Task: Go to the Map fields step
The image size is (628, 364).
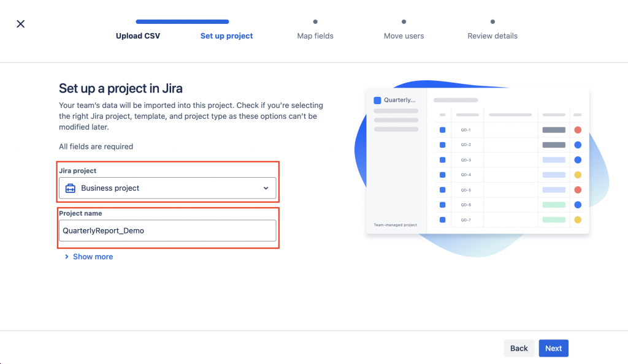Action: 315,36
